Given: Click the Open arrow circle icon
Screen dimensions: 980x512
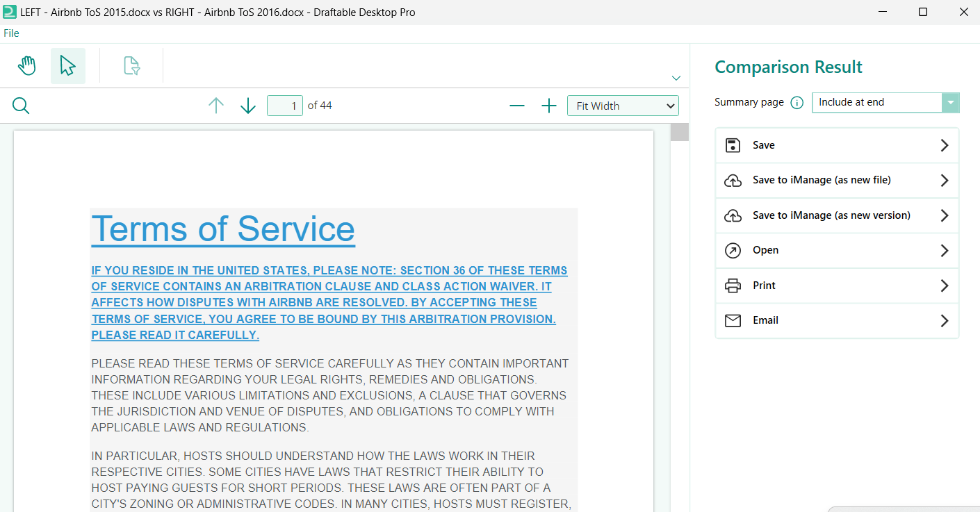Looking at the screenshot, I should (x=733, y=251).
